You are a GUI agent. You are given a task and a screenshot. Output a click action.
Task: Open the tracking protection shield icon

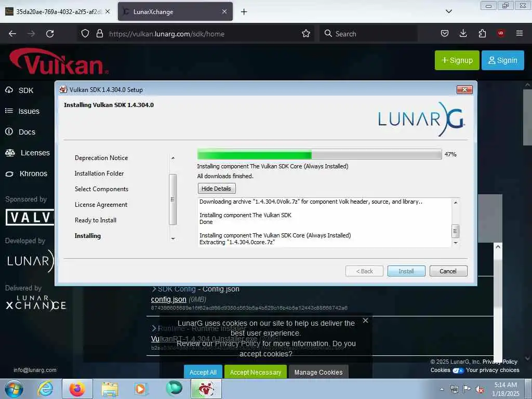[85, 34]
